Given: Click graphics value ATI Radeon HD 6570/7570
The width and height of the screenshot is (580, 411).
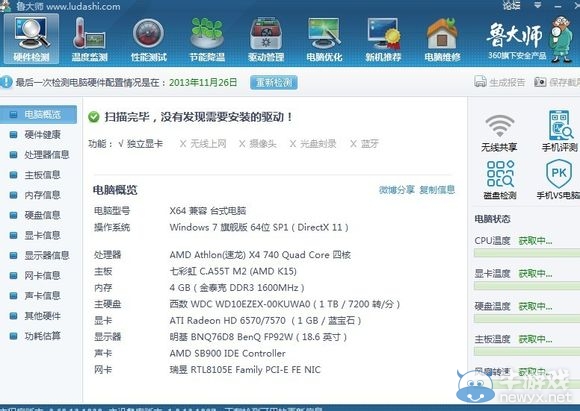Looking at the screenshot, I should (x=265, y=321).
